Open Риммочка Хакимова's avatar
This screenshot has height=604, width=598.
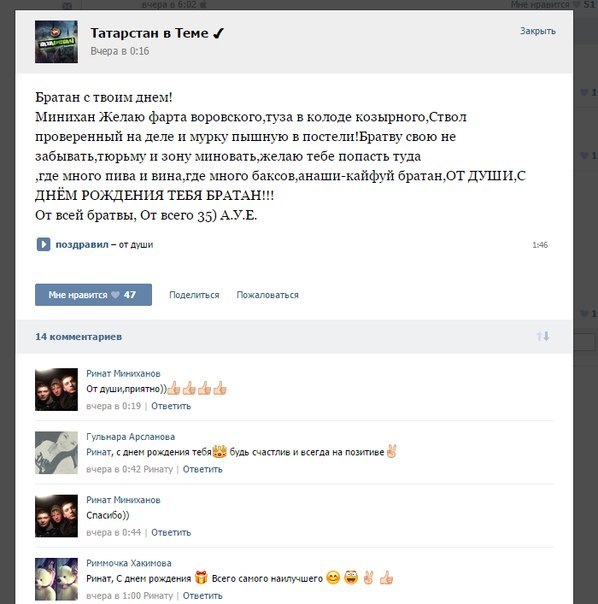coord(56,579)
